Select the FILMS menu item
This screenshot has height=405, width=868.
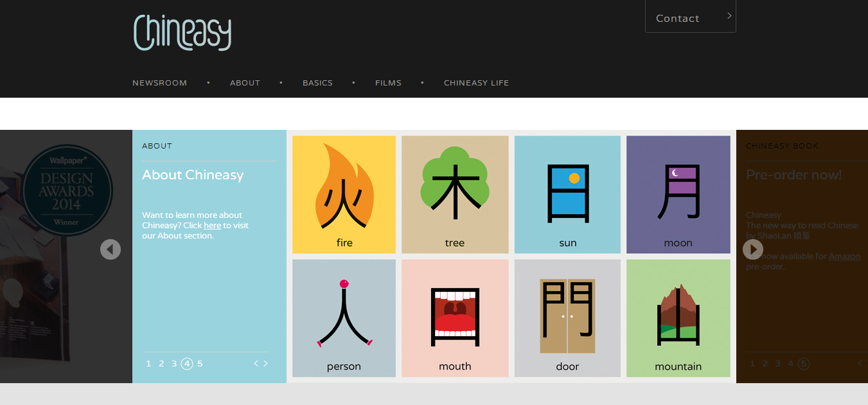click(x=388, y=83)
